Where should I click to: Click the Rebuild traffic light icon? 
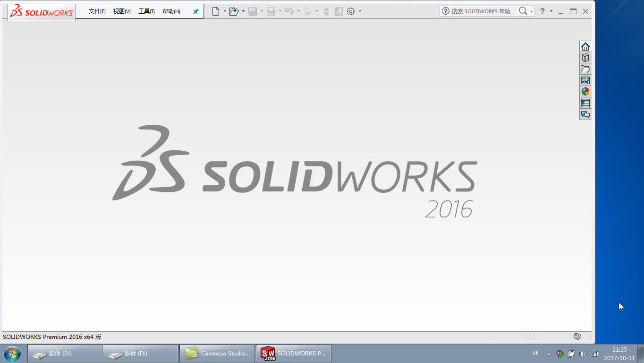point(326,11)
